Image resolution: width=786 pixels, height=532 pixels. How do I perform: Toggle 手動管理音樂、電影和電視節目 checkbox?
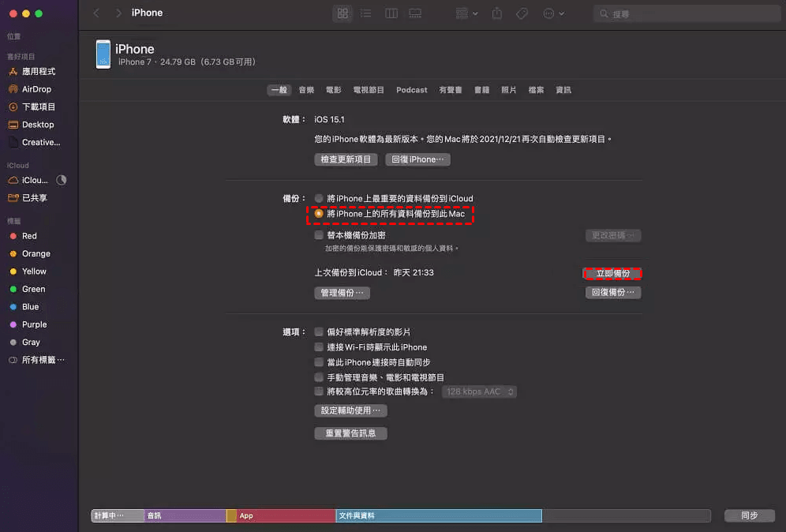[x=319, y=377]
